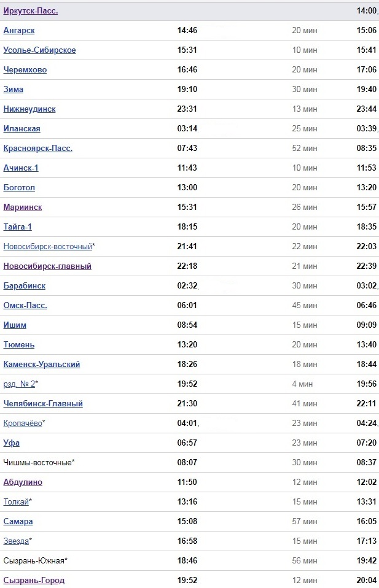The image size is (379, 588).
Task: Open the Зима station link
Action: point(14,90)
